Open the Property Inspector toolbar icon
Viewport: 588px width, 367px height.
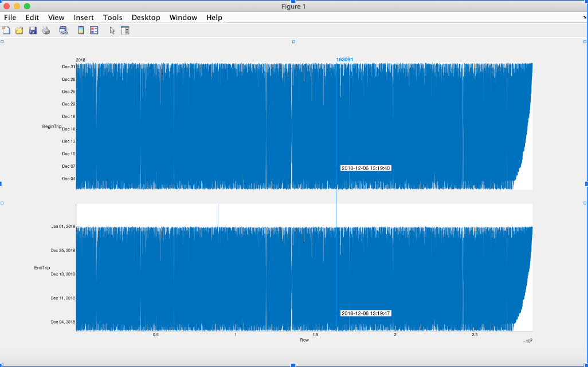tap(125, 30)
